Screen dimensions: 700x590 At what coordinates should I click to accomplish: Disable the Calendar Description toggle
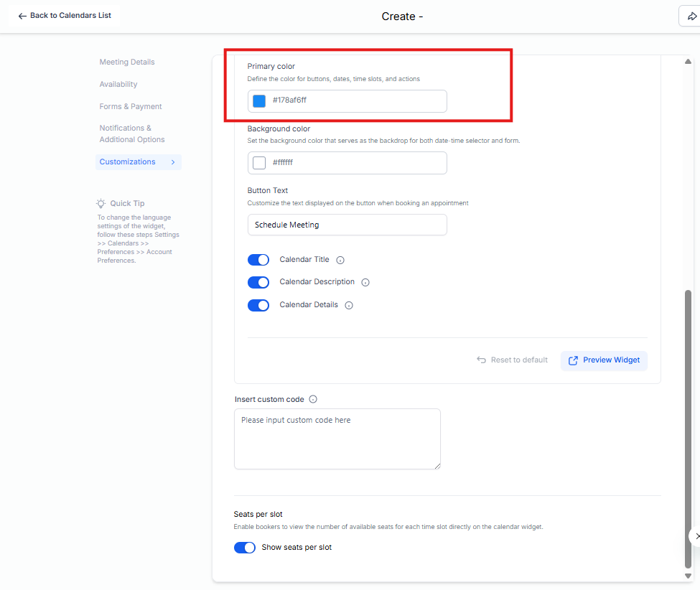258,283
